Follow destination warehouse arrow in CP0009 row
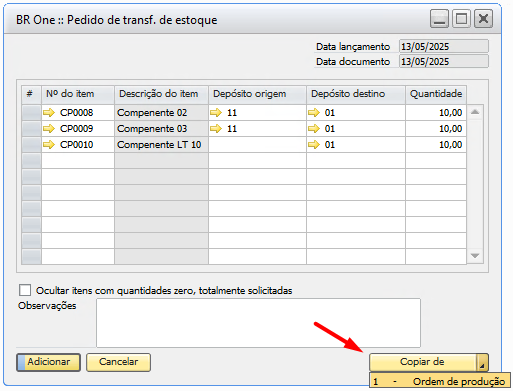 click(x=314, y=129)
